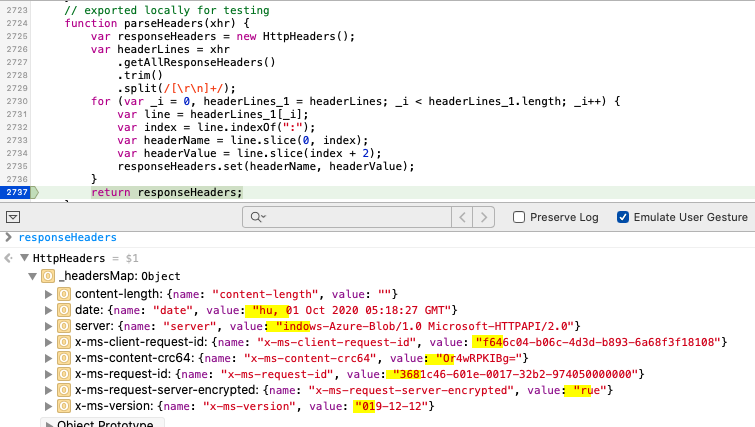Click the object icon beside x-ms-version

(x=64, y=406)
